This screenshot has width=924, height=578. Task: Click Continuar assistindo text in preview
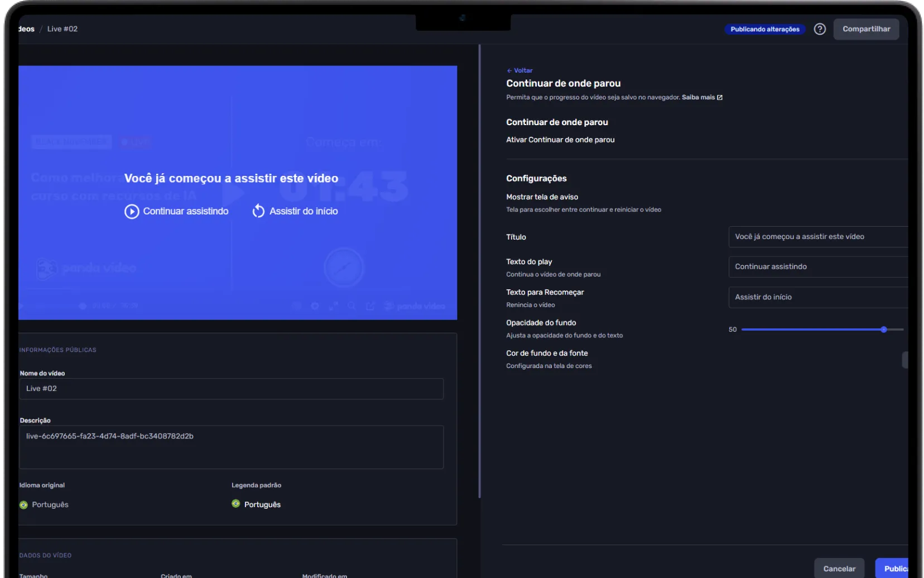(186, 211)
